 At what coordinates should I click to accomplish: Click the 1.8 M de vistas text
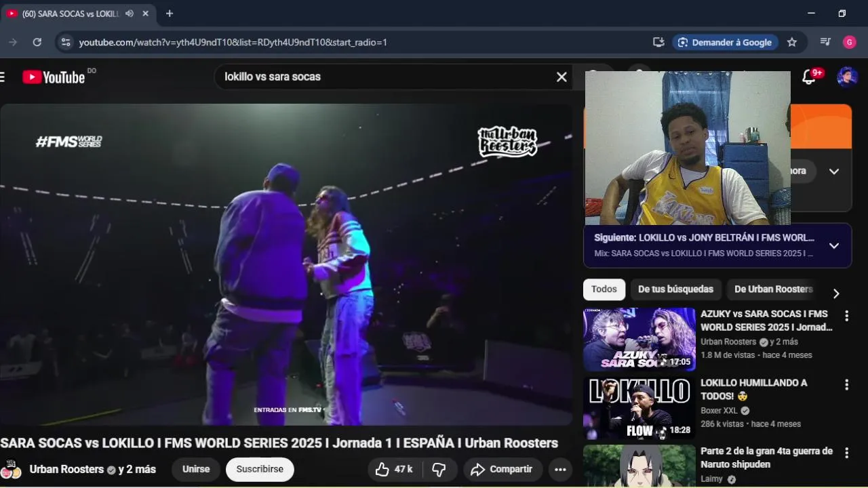(729, 355)
